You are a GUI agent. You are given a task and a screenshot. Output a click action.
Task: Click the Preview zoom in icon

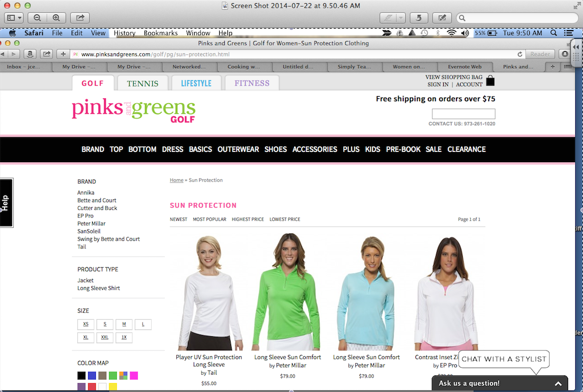(56, 18)
